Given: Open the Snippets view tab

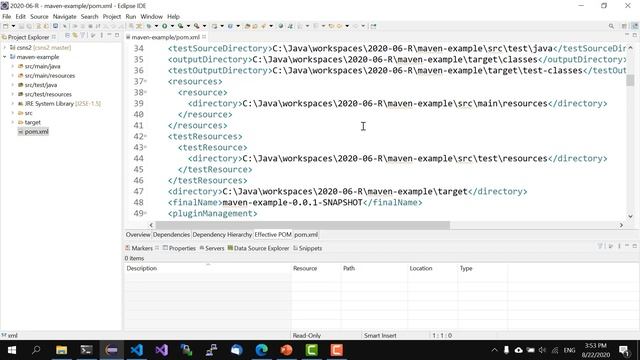Looking at the screenshot, I should tap(308, 248).
